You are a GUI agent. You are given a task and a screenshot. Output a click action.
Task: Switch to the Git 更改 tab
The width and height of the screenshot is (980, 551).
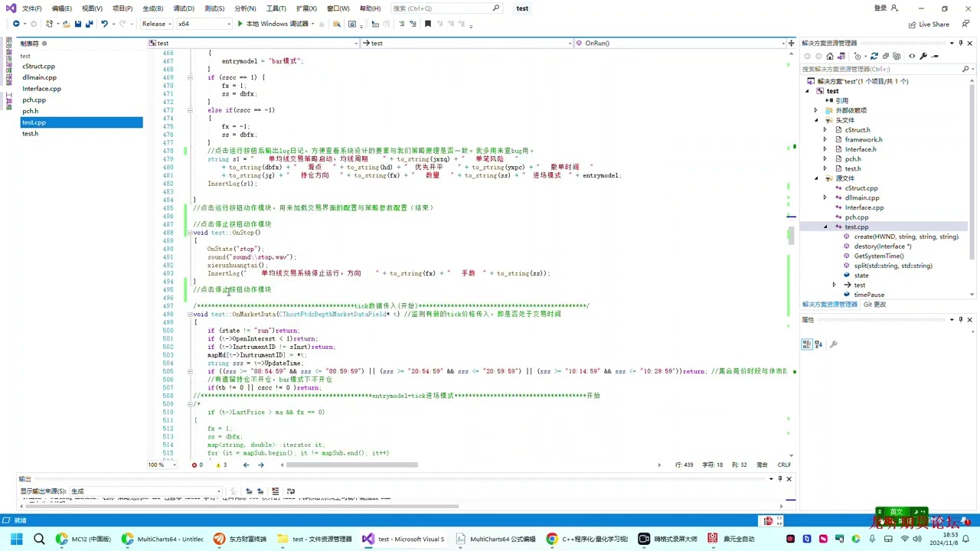pyautogui.click(x=874, y=305)
